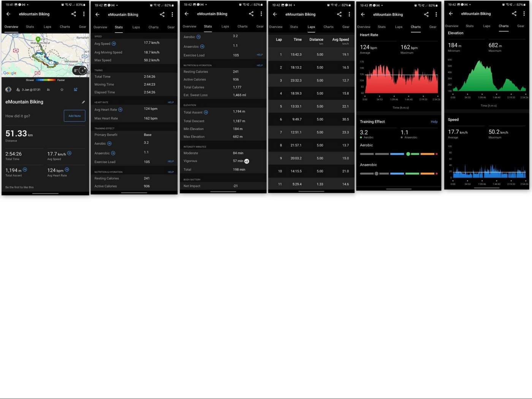Tap the pencil edit icon beside eMountain Biking title

[83, 102]
